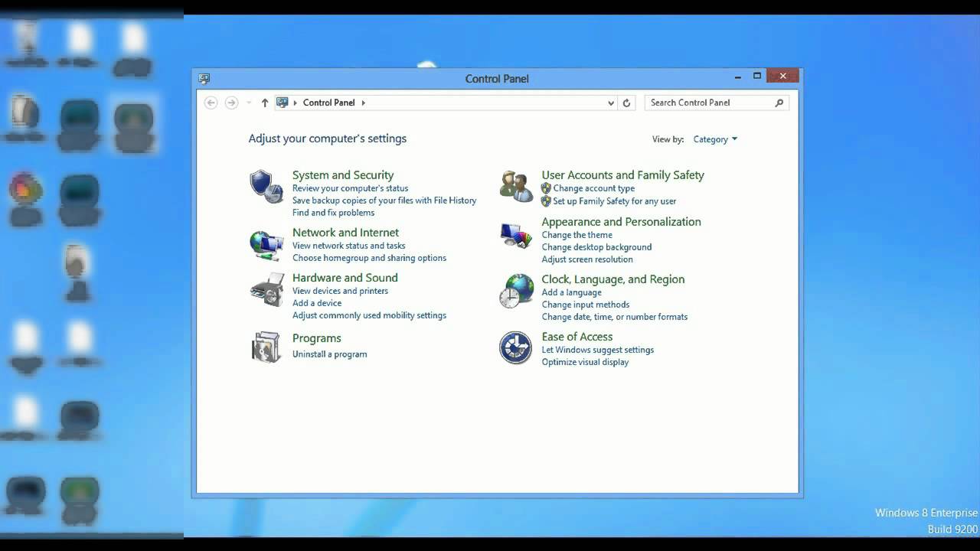
Task: Minimize the Control Panel window
Action: pos(738,77)
